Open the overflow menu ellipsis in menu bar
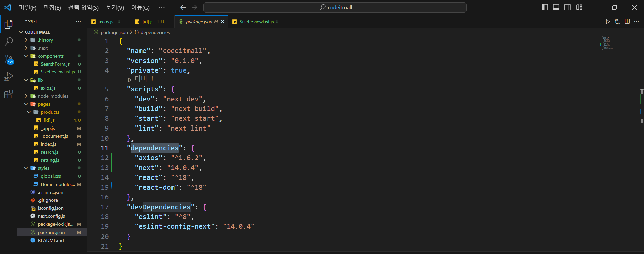Screen dimensions: 644x254 pos(162,7)
